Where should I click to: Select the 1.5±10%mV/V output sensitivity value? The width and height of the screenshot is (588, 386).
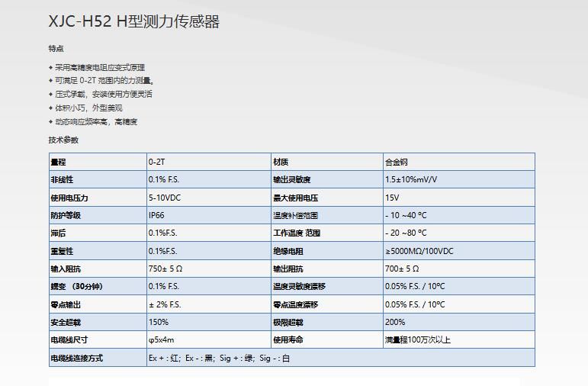411,179
